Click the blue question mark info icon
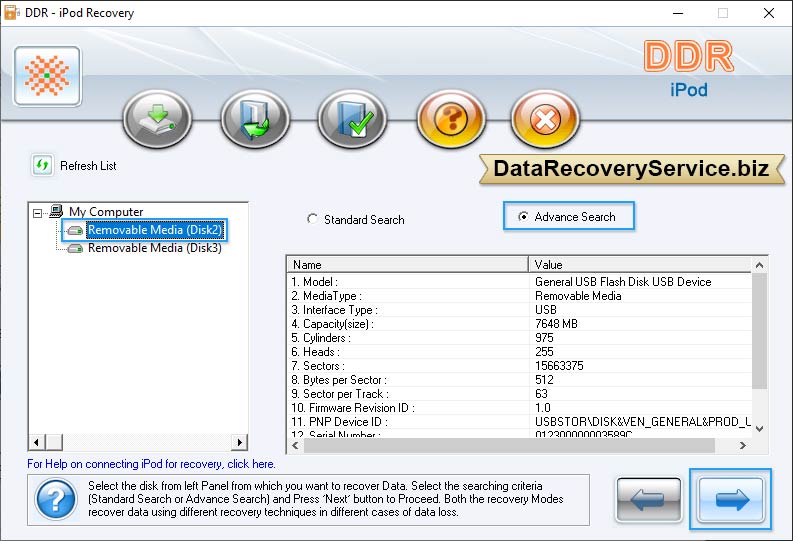793x541 pixels. (x=56, y=499)
